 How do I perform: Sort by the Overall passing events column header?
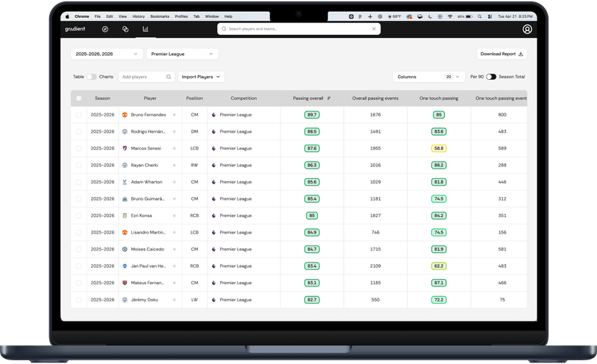click(x=375, y=98)
